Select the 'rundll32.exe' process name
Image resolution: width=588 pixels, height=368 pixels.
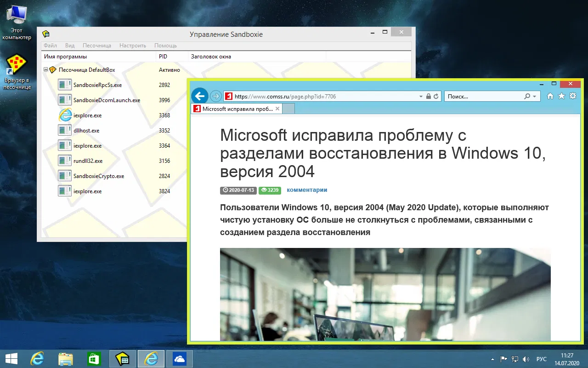click(x=88, y=161)
